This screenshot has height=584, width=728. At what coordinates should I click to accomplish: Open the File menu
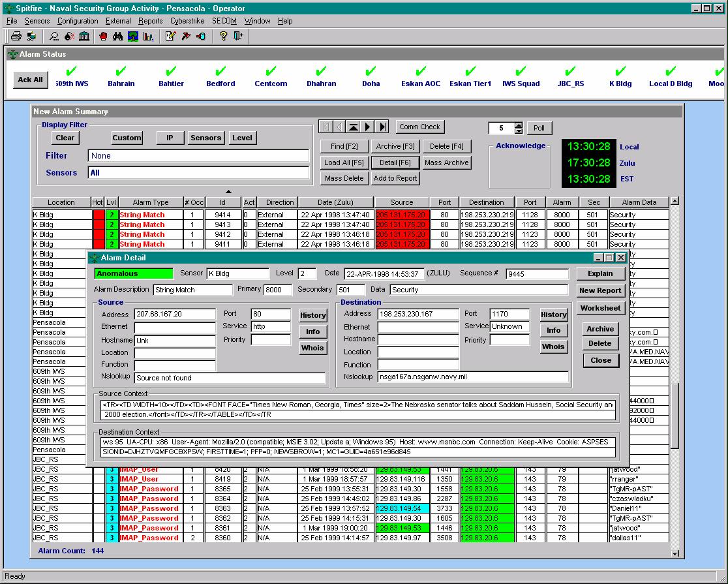coord(12,21)
